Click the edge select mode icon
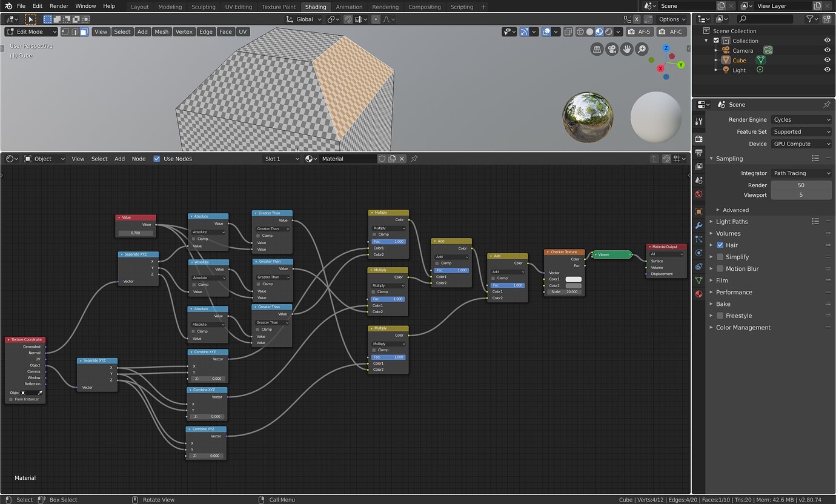Screen dimensions: 836x504 tap(75, 31)
